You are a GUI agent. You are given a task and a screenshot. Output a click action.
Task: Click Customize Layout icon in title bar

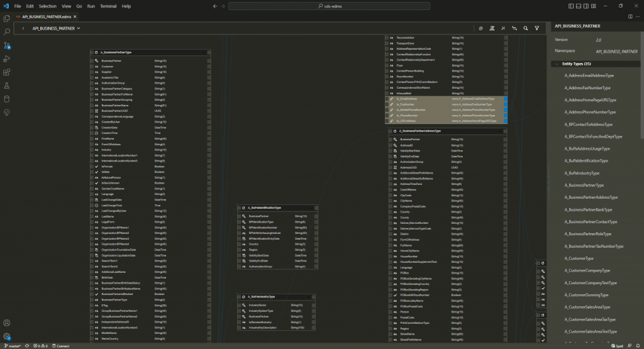594,6
